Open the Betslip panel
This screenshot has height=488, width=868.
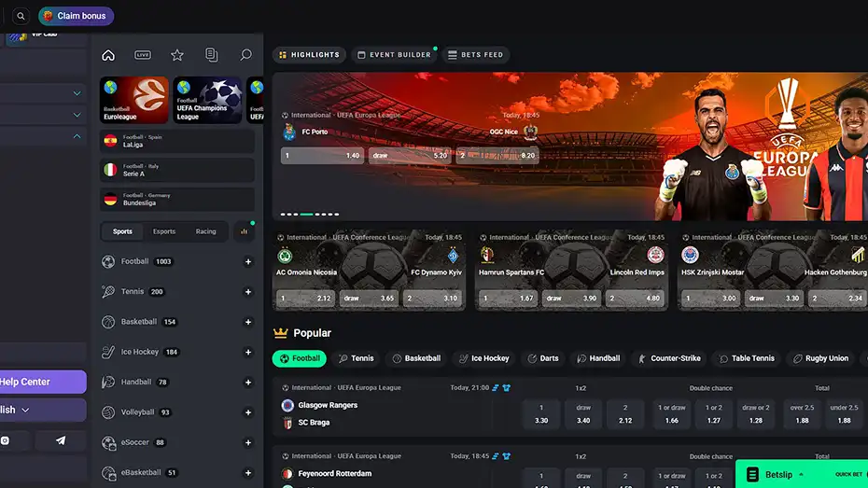pos(802,474)
